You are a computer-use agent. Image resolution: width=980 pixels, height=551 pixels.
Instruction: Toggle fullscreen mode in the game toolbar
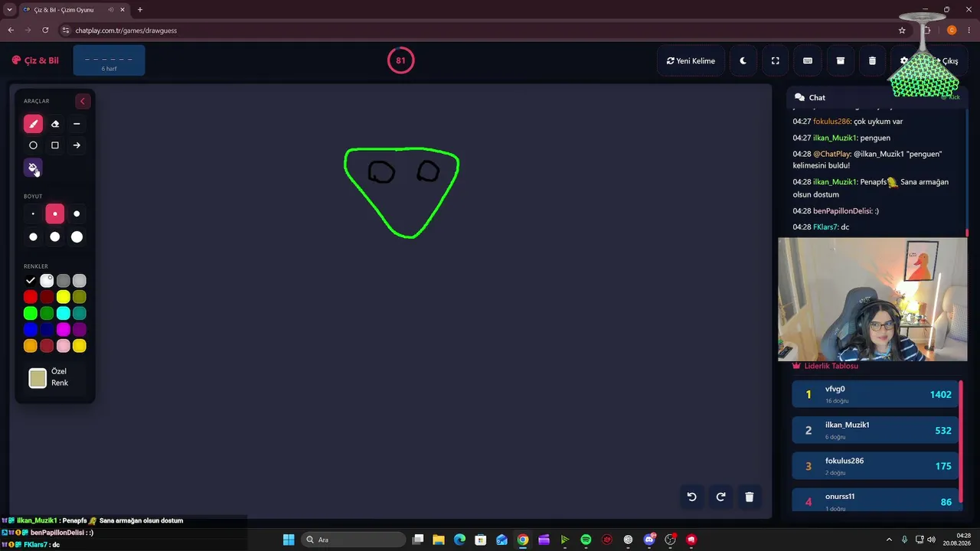tap(775, 60)
